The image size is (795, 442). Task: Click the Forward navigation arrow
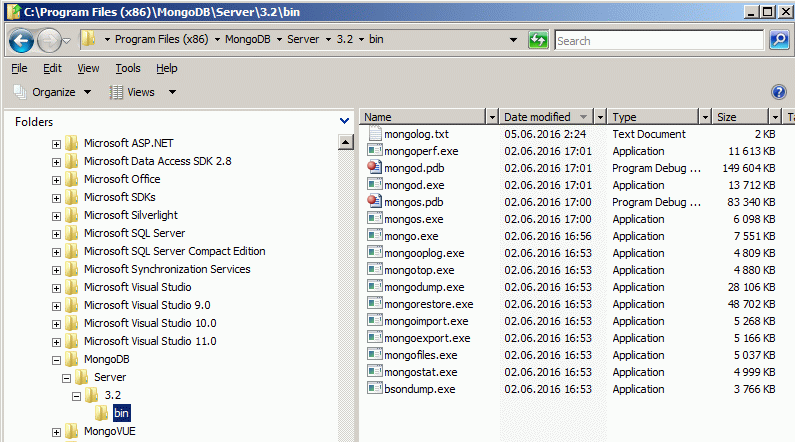tap(49, 41)
